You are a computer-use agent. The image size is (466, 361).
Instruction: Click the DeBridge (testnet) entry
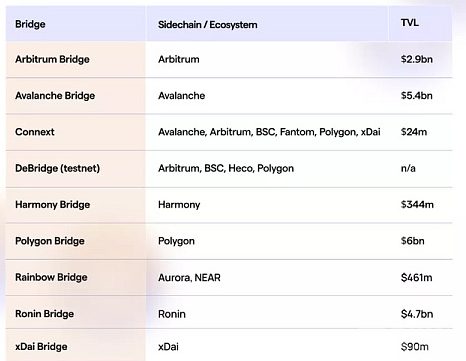point(58,168)
